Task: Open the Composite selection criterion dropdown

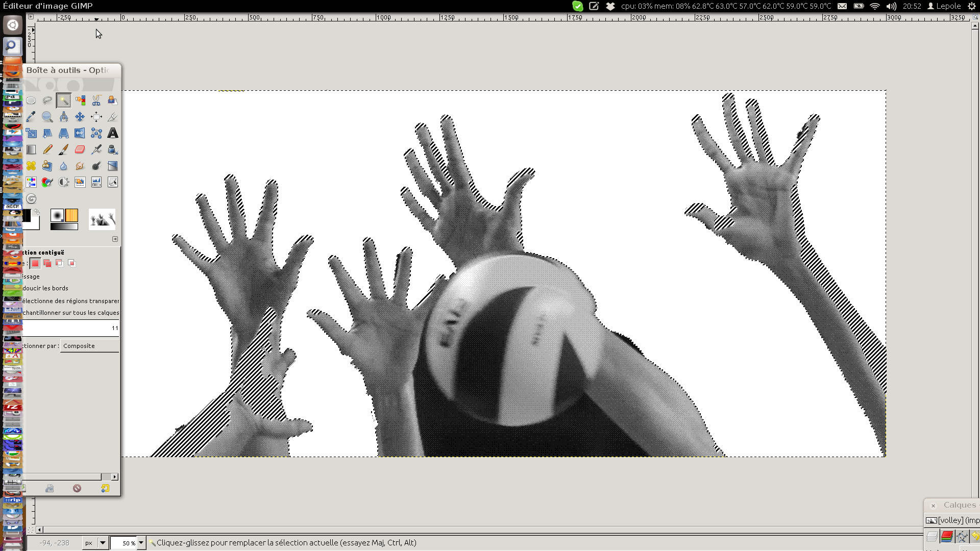Action: click(x=89, y=346)
